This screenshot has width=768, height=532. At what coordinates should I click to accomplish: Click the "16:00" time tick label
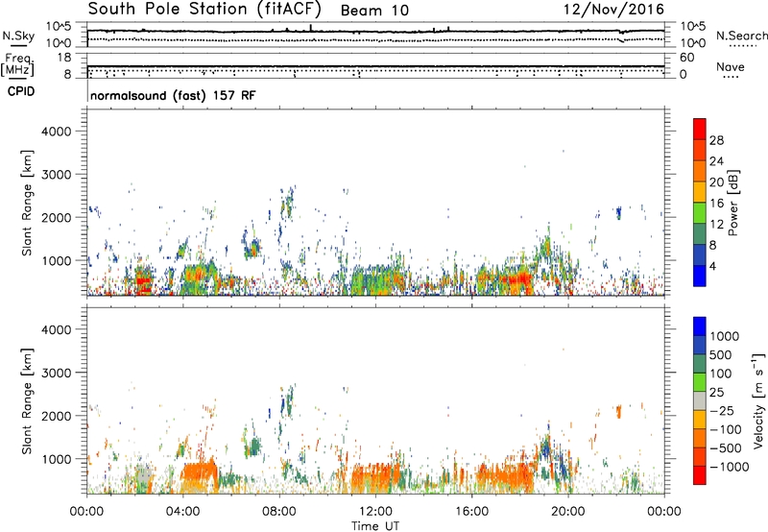pyautogui.click(x=471, y=512)
